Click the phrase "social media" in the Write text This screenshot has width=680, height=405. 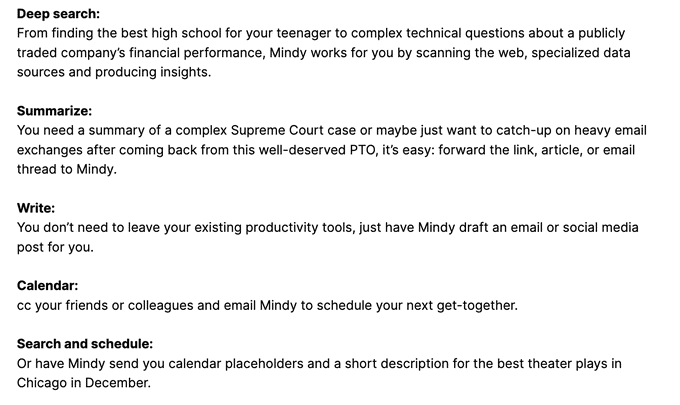pos(600,228)
